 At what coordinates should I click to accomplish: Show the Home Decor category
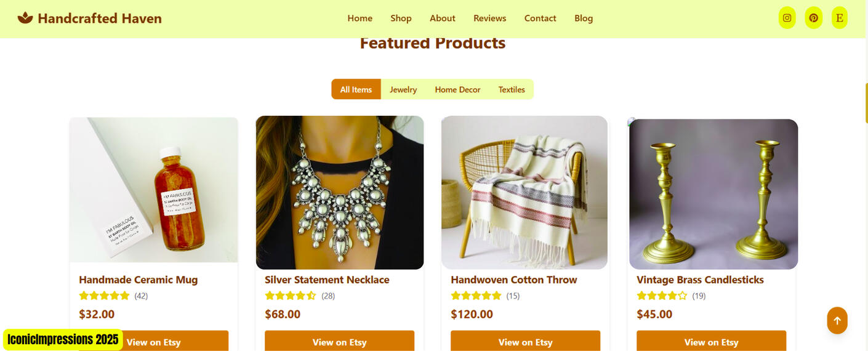457,89
